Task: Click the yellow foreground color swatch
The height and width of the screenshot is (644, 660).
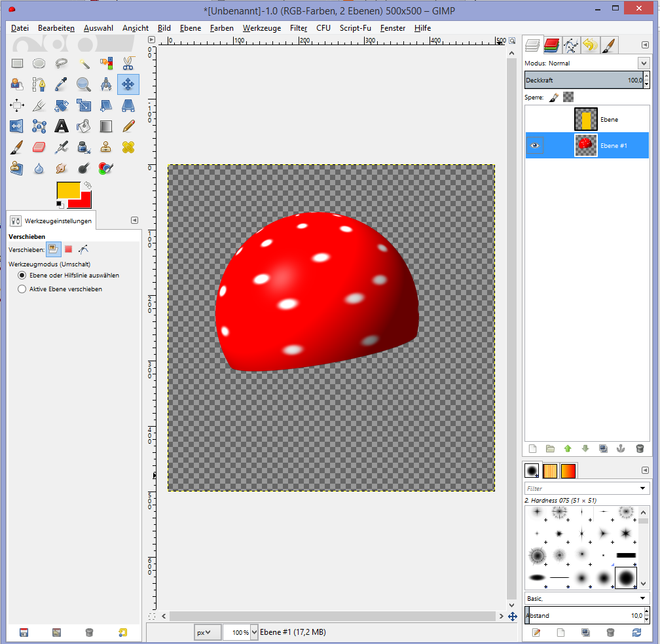Action: tap(67, 190)
